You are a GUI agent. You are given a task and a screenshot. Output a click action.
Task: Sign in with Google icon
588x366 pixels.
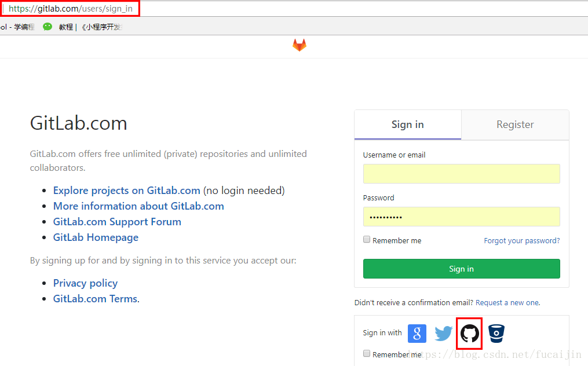[417, 334]
